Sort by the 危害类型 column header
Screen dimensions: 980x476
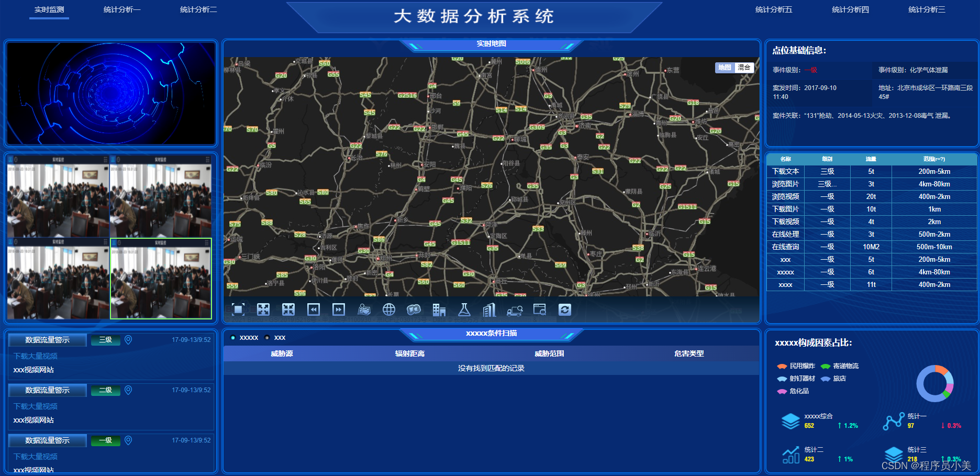(x=689, y=353)
